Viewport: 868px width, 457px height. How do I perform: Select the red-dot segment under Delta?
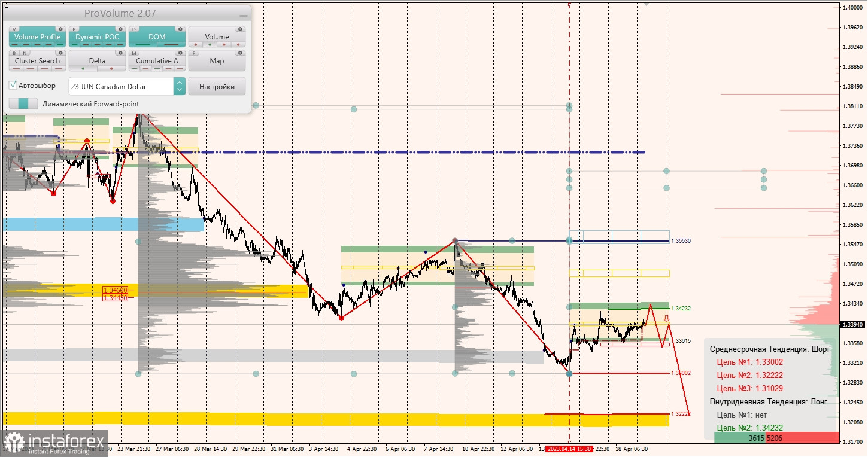coord(111,68)
